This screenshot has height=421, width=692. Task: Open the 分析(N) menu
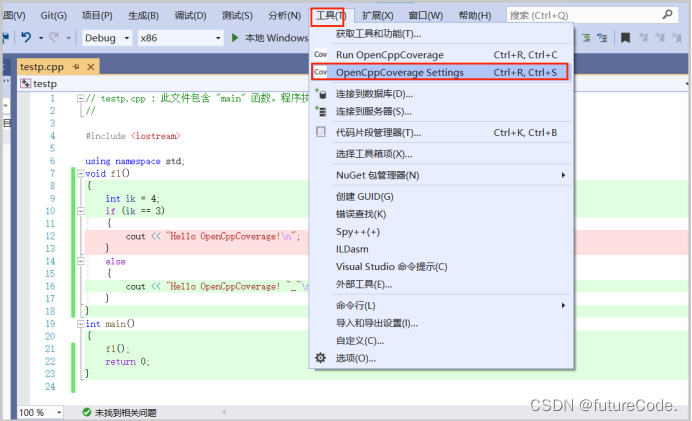(285, 16)
